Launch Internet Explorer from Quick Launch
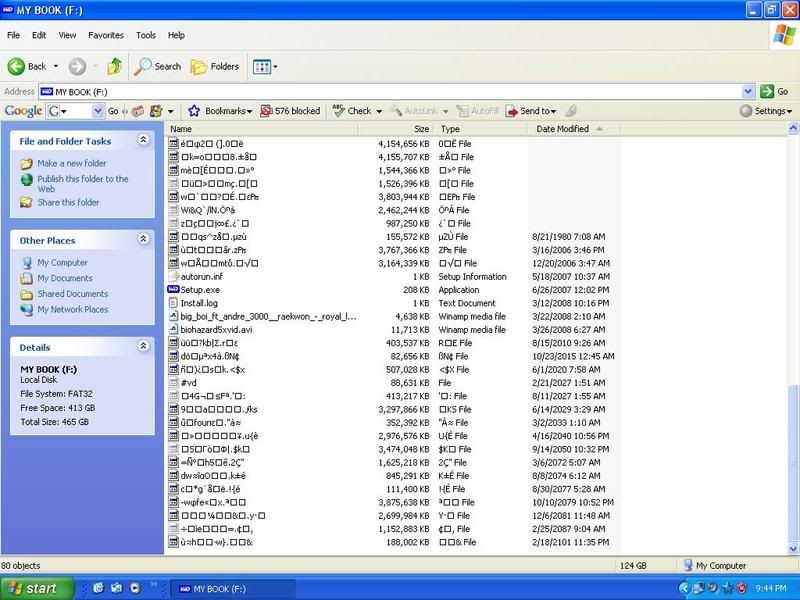 point(98,588)
